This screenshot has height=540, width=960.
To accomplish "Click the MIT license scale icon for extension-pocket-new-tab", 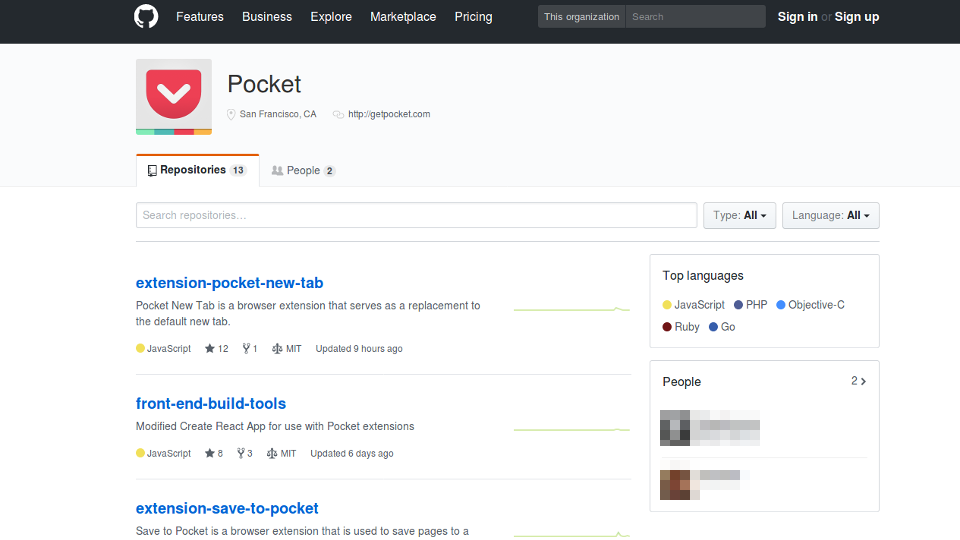I will point(277,348).
